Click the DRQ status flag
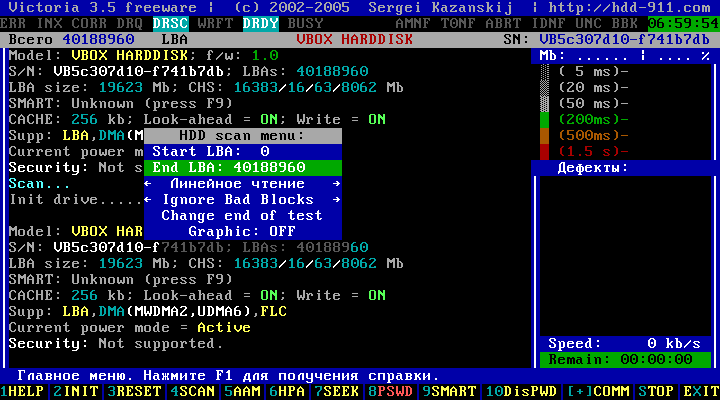 [130, 23]
